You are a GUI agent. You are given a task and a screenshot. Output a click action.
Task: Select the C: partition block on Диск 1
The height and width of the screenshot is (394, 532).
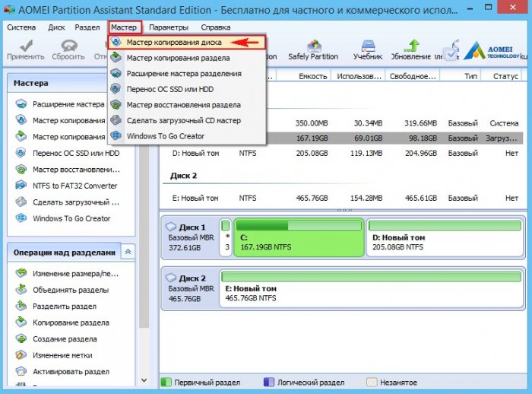[297, 242]
